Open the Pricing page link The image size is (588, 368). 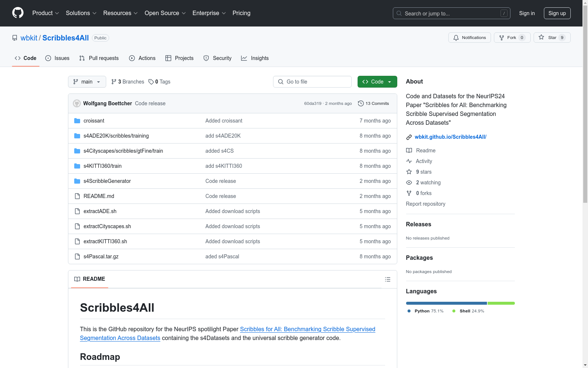241,13
